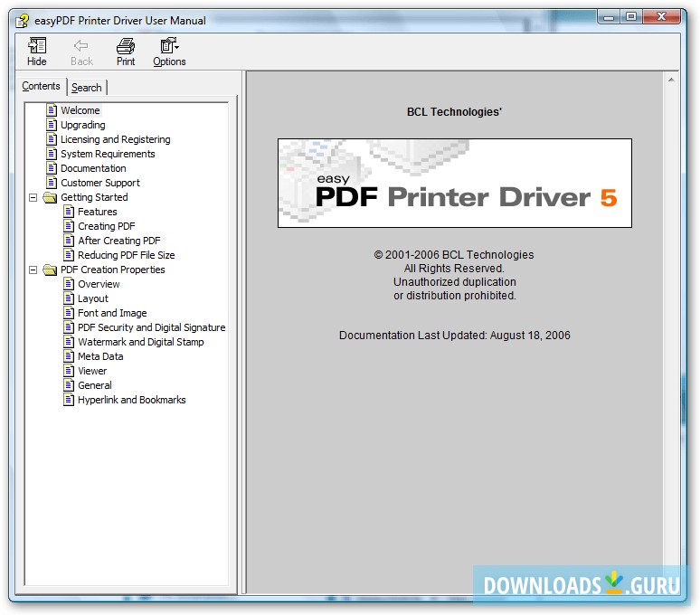Click page icon beside System Requirements
The image size is (700, 615).
[x=52, y=154]
